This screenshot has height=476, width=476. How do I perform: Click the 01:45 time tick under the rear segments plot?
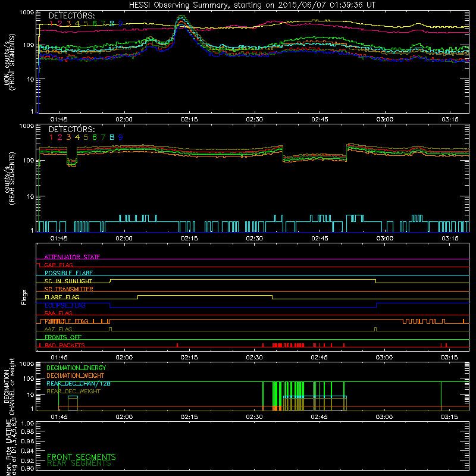point(59,239)
